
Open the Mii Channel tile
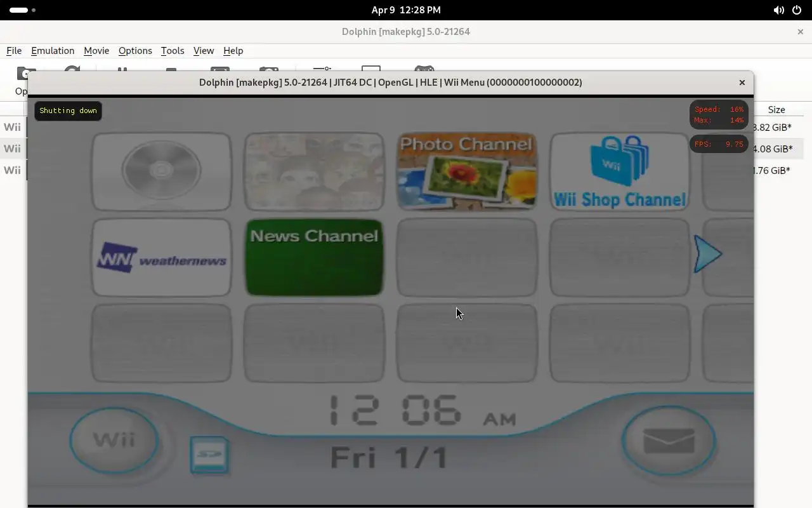pyautogui.click(x=314, y=171)
